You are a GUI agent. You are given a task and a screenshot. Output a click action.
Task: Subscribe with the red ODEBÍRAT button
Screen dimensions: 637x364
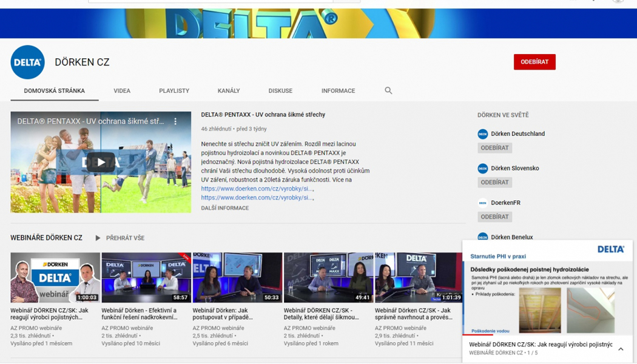click(x=534, y=62)
